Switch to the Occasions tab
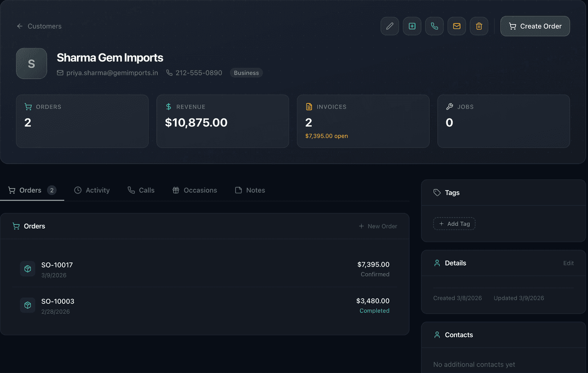Viewport: 588px width, 373px height. [195, 190]
